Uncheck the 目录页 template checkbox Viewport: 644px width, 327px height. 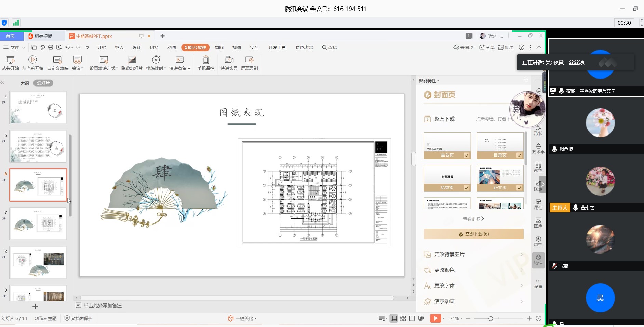(x=519, y=155)
